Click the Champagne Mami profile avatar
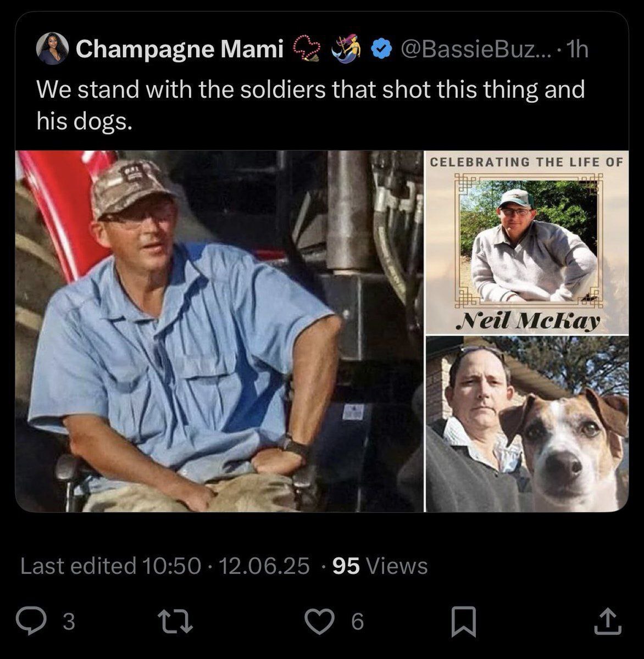Image resolution: width=644 pixels, height=659 pixels. (52, 48)
